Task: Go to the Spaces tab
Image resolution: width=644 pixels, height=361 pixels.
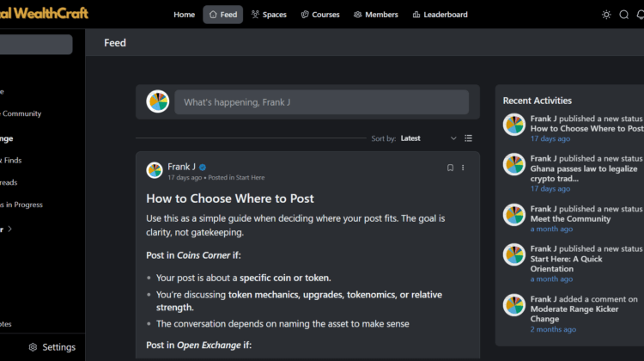Action: (269, 15)
